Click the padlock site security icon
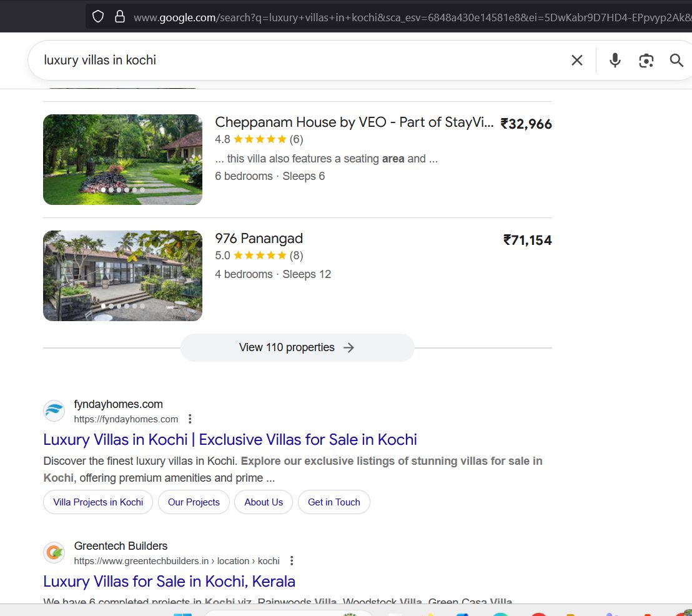This screenshot has height=616, width=692. 119,17
